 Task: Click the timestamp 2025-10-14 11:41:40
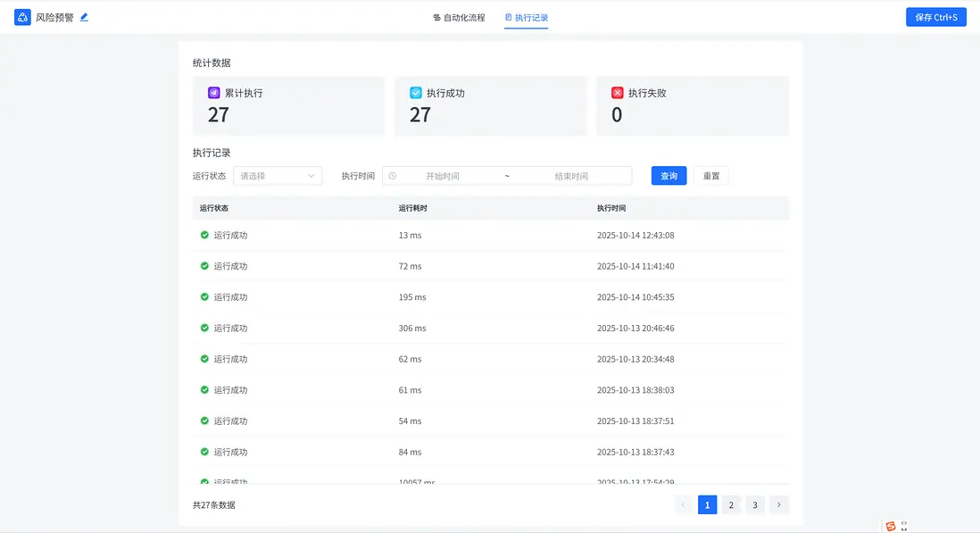pos(635,266)
